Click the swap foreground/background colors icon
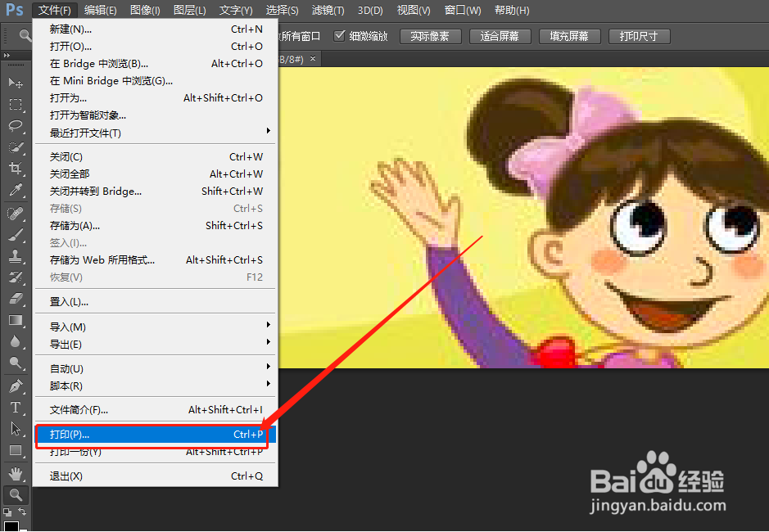This screenshot has height=532, width=769. (22, 512)
